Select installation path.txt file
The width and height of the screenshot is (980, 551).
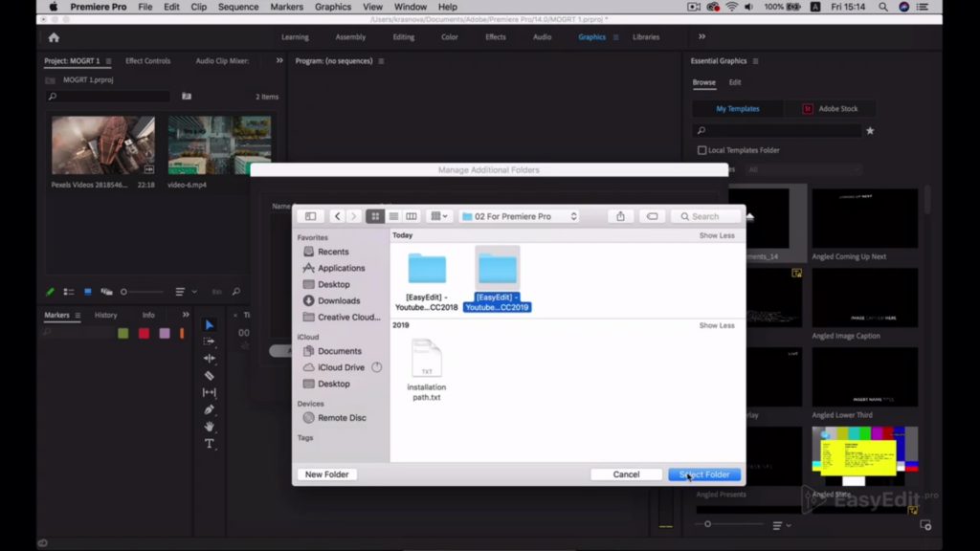tap(427, 370)
